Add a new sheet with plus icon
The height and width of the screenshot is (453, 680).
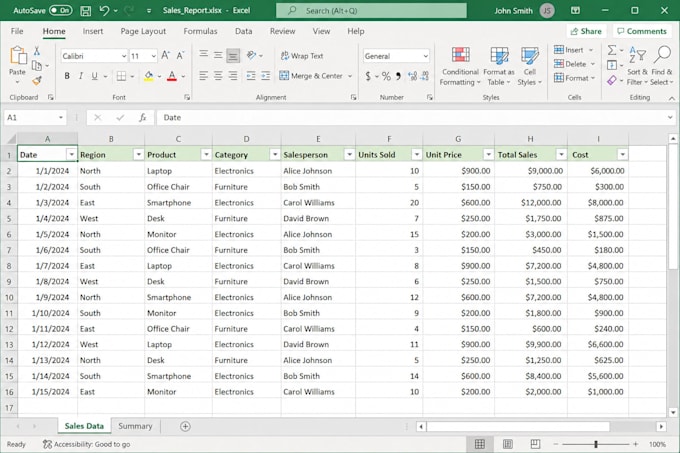point(185,427)
